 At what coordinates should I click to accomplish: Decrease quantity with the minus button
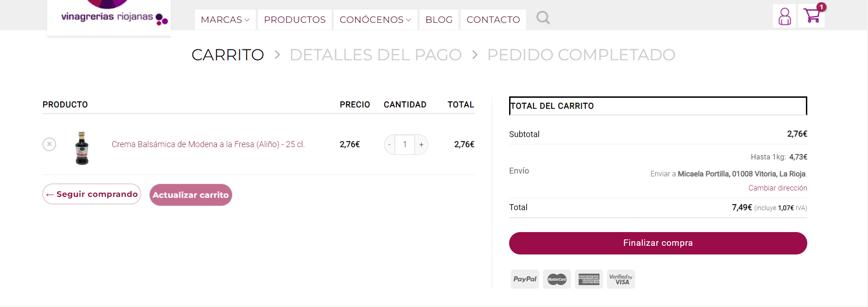coord(389,145)
